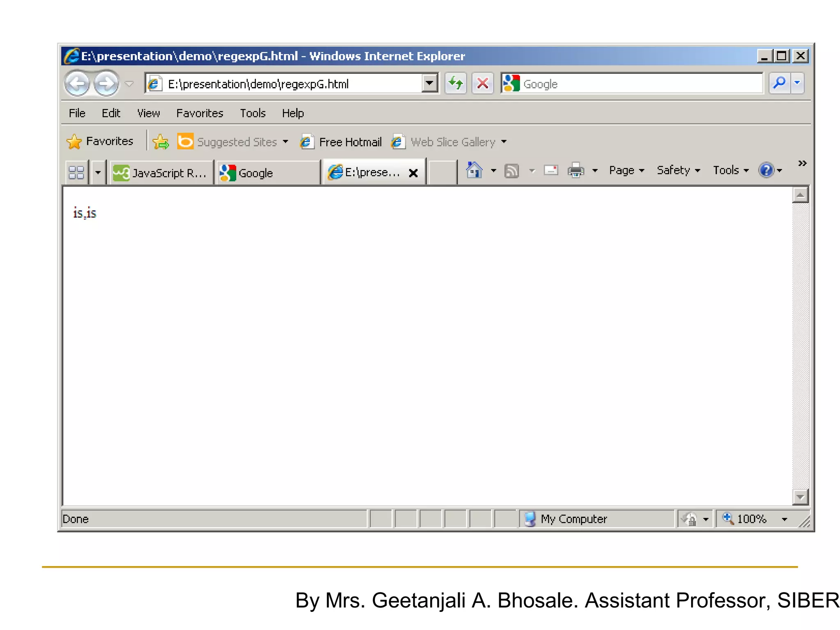Click the blue Help question mark icon
The width and height of the screenshot is (840, 630).
(766, 170)
